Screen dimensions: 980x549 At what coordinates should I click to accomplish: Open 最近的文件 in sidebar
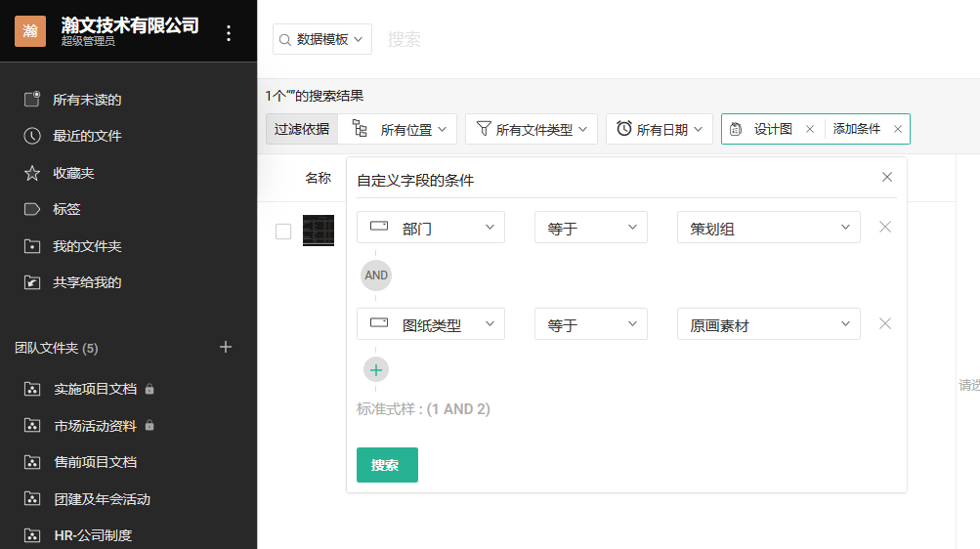coord(87,136)
